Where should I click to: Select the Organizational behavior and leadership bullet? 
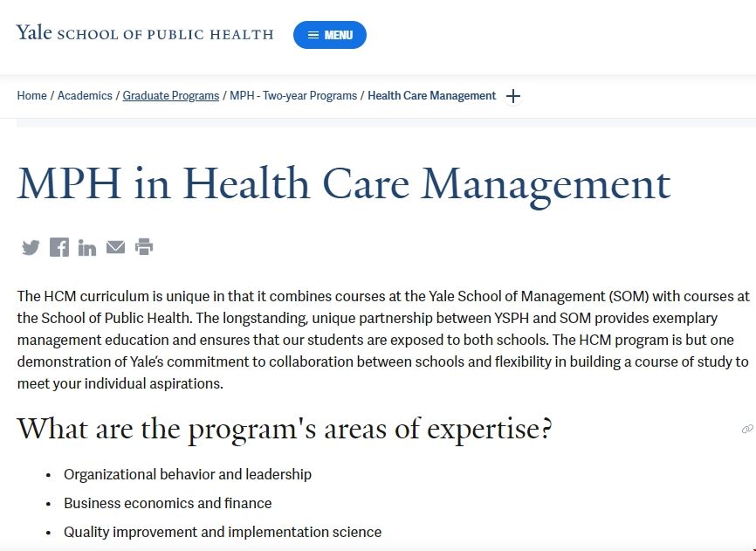click(188, 474)
